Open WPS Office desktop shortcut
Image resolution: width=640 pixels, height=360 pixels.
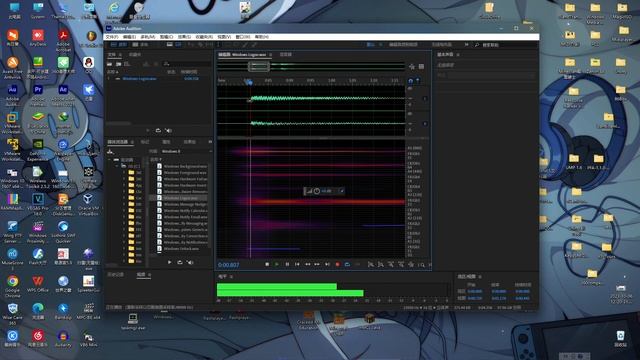coord(38,284)
